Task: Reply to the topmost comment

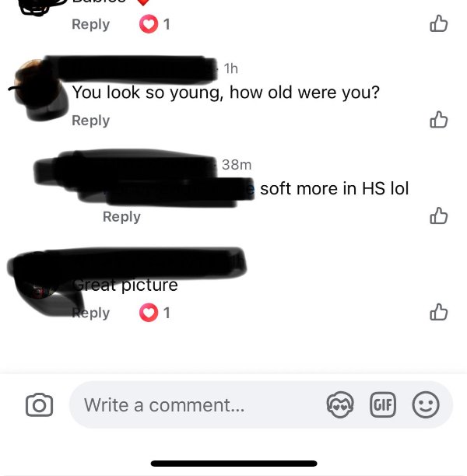Action: 90,24
